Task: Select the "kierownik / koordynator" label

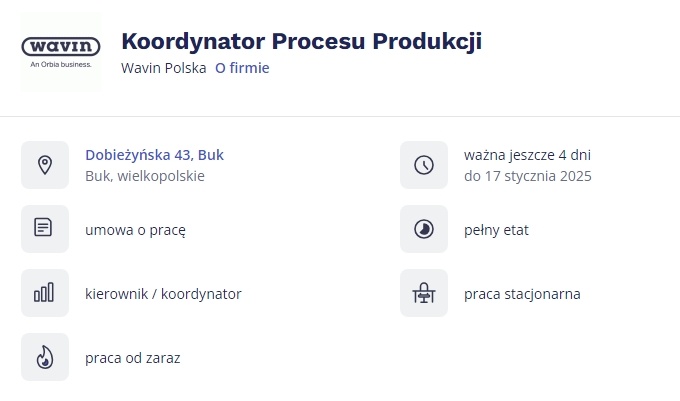Action: pyautogui.click(x=163, y=293)
